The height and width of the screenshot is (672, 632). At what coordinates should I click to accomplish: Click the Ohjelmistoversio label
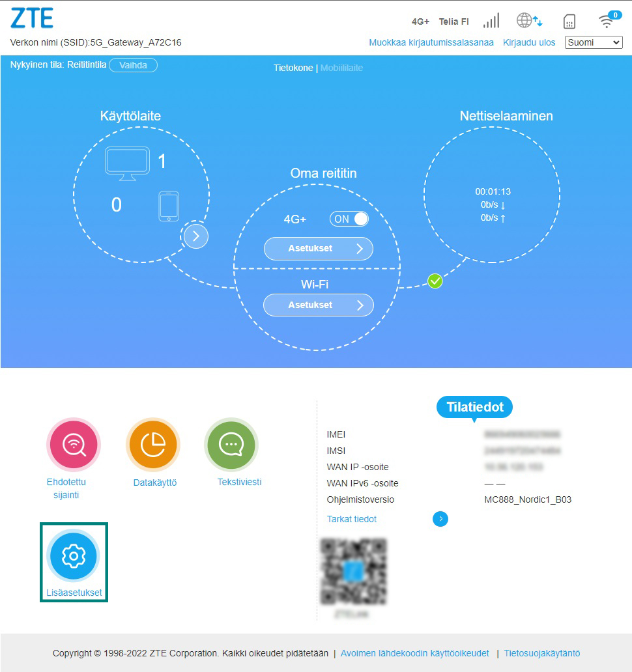(x=360, y=499)
